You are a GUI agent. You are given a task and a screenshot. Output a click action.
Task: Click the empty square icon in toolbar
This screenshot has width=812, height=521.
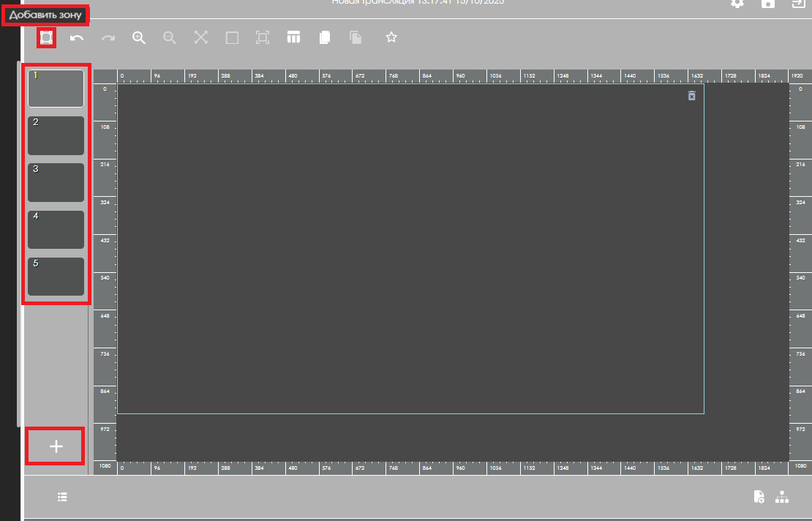pos(232,37)
